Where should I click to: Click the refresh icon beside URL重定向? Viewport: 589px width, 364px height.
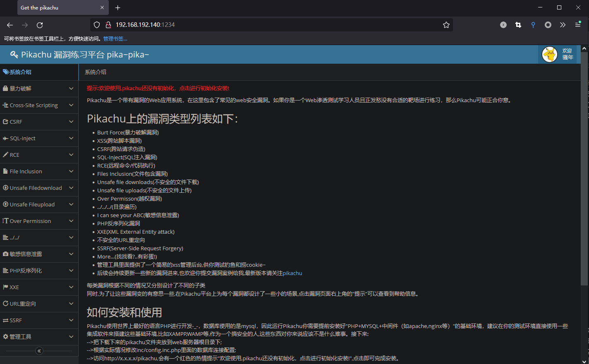click(x=5, y=304)
